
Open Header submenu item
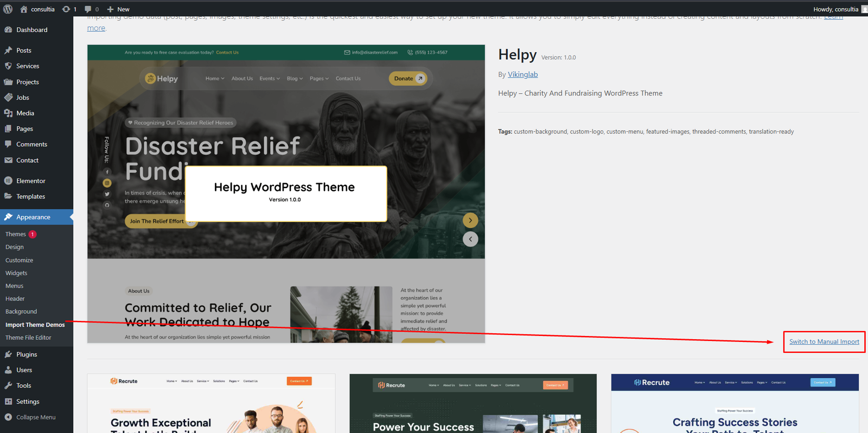pyautogui.click(x=15, y=299)
